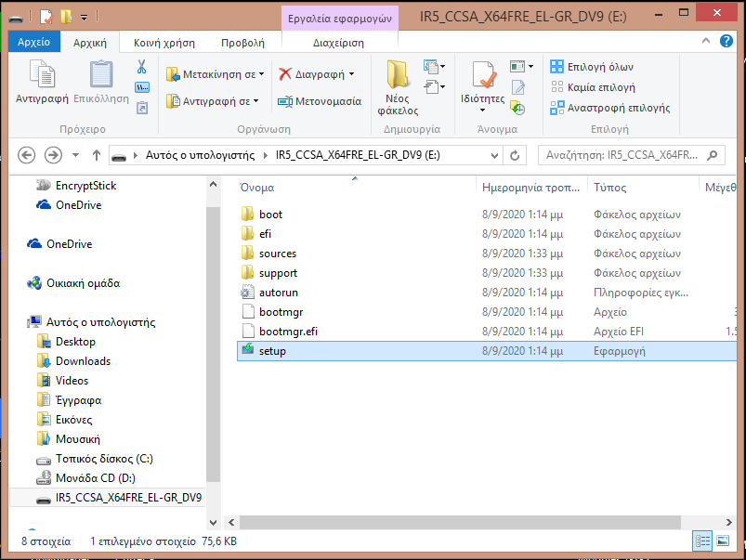Click navigation pane scroll down arrow
Image resolution: width=746 pixels, height=560 pixels.
coord(213,523)
